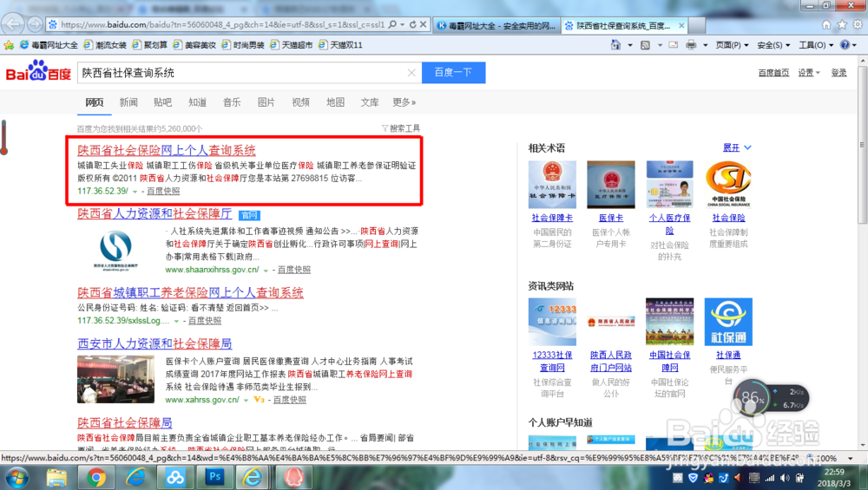This screenshot has width=868, height=490.
Task: Open dropdown arrow next to 117.36.52.39/ result
Action: pyautogui.click(x=135, y=192)
